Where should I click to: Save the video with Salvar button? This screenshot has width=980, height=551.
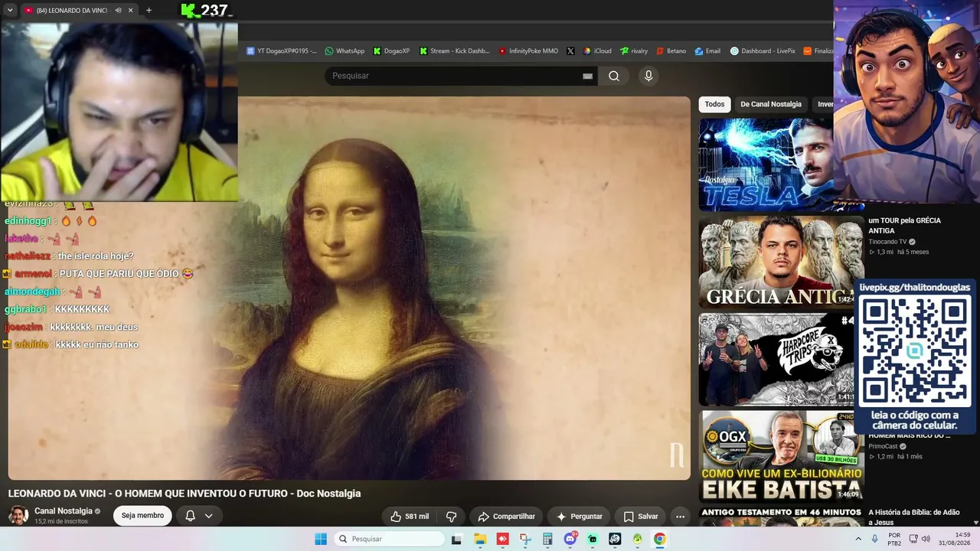click(640, 517)
